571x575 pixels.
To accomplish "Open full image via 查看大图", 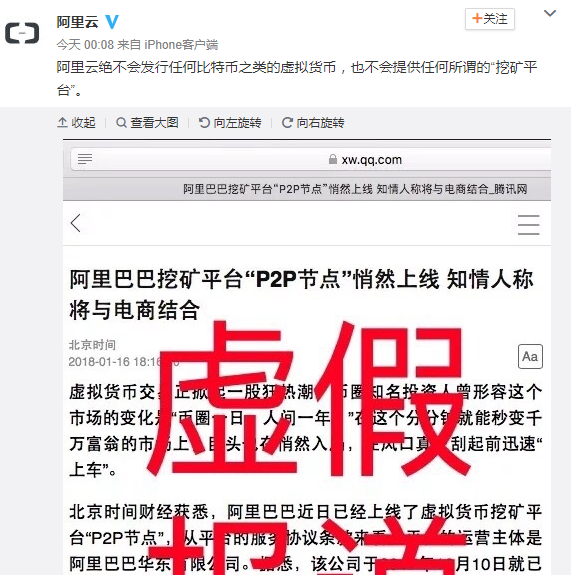I will (x=147, y=122).
